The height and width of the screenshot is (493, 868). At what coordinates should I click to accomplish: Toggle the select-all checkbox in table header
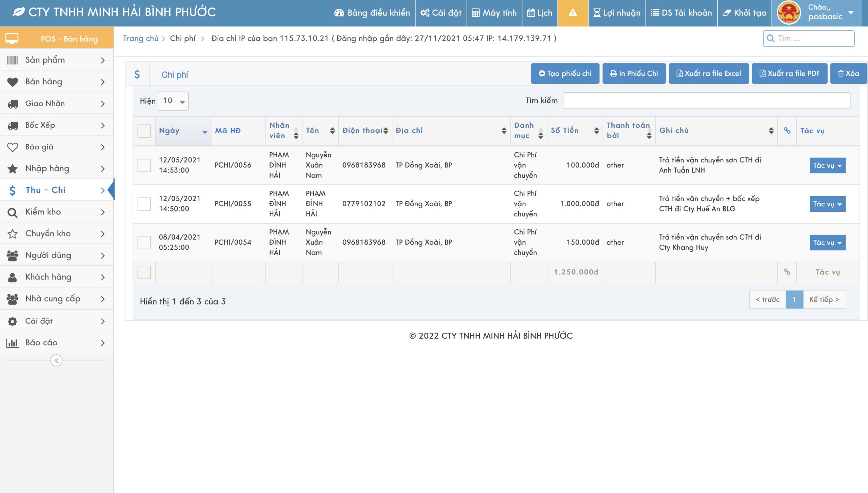pyautogui.click(x=144, y=131)
